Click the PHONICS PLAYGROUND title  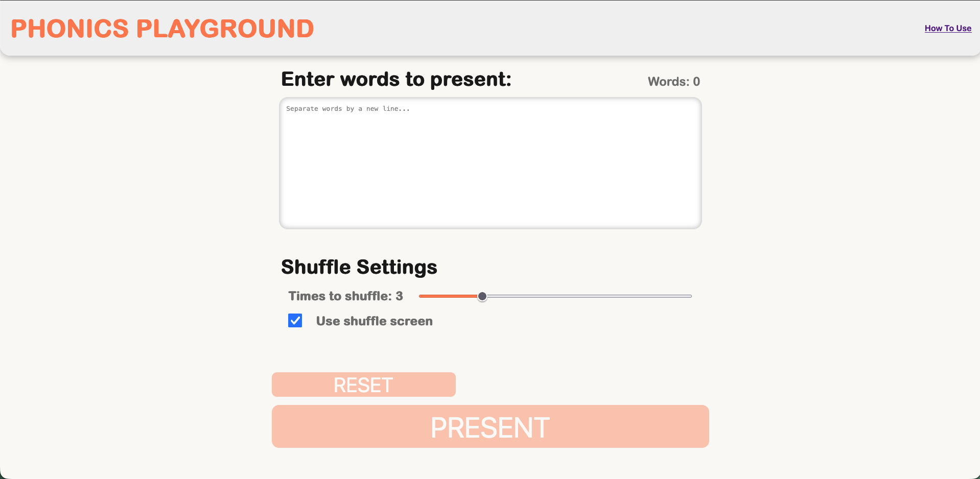(162, 29)
